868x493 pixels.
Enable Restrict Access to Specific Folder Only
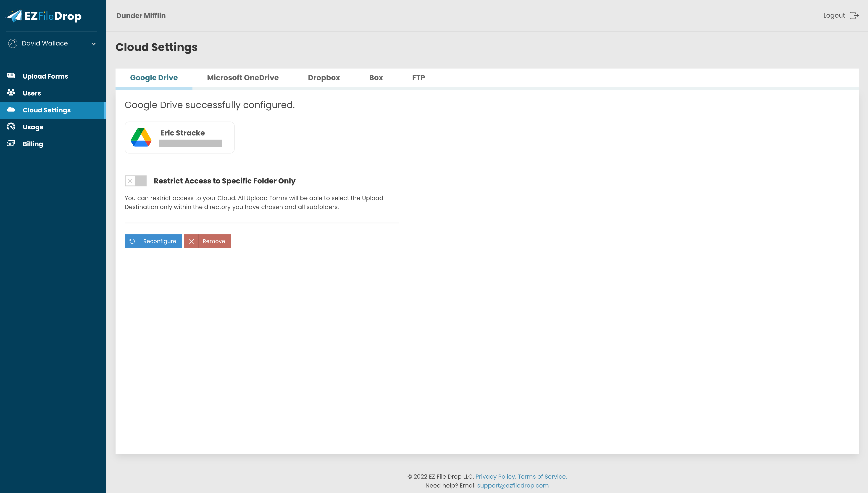point(135,181)
